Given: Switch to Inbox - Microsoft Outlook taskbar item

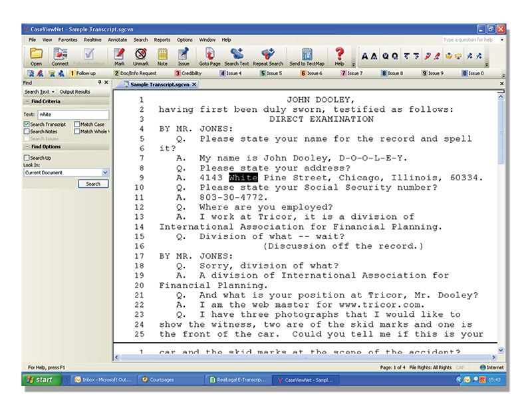Looking at the screenshot, I should click(x=103, y=380).
